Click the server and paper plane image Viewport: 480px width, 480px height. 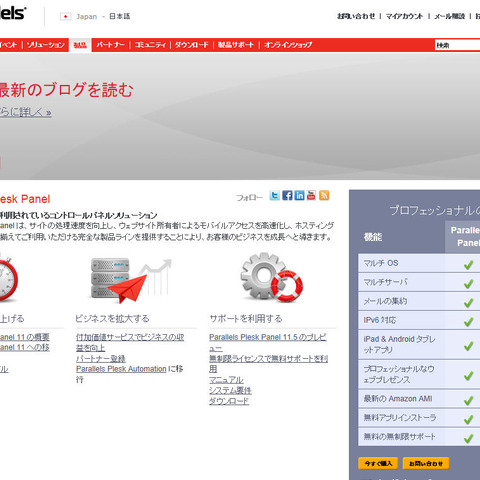131,280
